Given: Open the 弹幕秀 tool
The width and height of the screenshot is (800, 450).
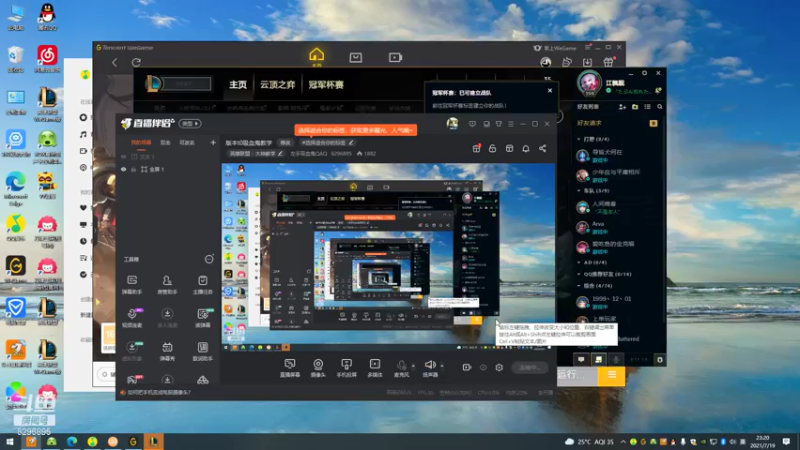Looking at the screenshot, I should click(167, 351).
